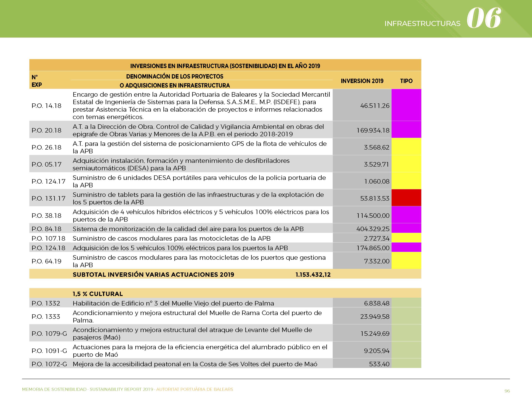Click the Nº EXP column header
This screenshot has width=532, height=399.
(36, 81)
